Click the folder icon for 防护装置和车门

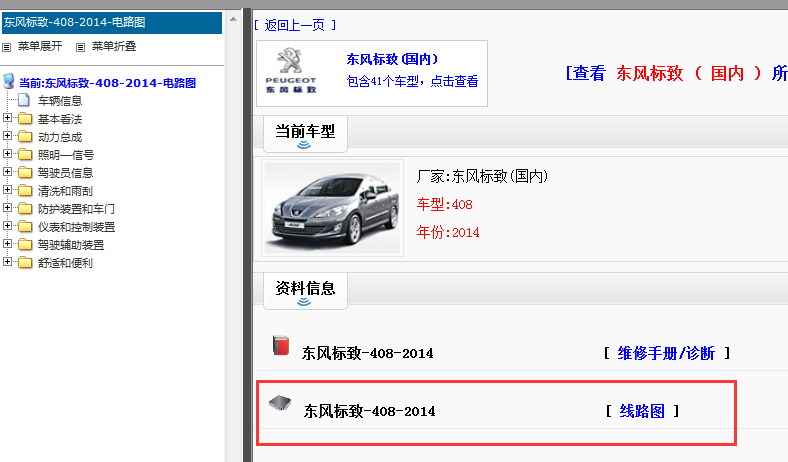click(x=25, y=209)
